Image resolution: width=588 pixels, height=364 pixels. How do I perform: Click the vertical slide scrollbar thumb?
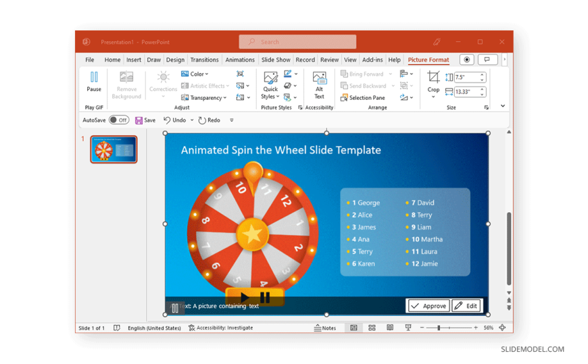509,249
